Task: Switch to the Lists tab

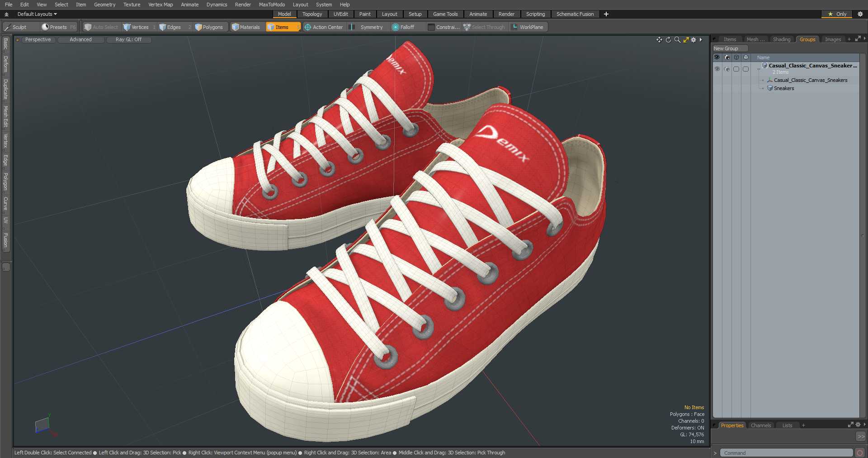Action: coord(787,425)
